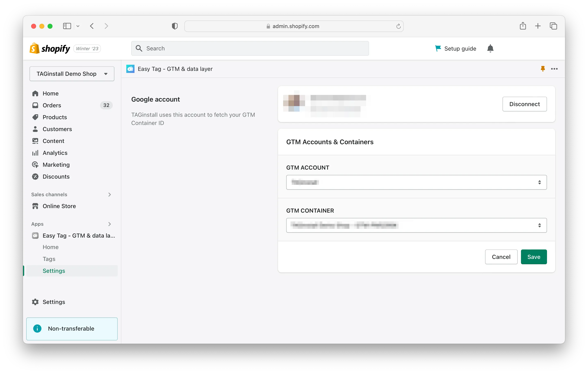Click the Shopify Search field
Screen dimensions: 588x374
[x=250, y=48]
